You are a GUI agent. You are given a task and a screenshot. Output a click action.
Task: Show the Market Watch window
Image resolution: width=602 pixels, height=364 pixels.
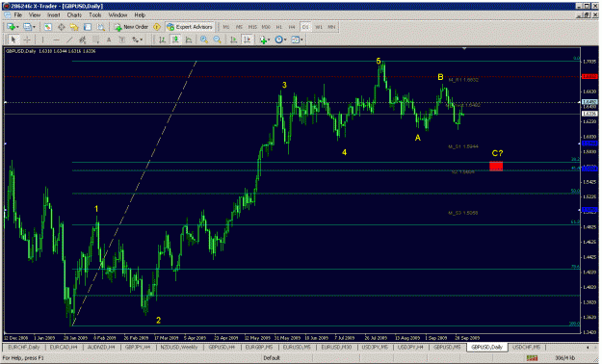(x=47, y=27)
